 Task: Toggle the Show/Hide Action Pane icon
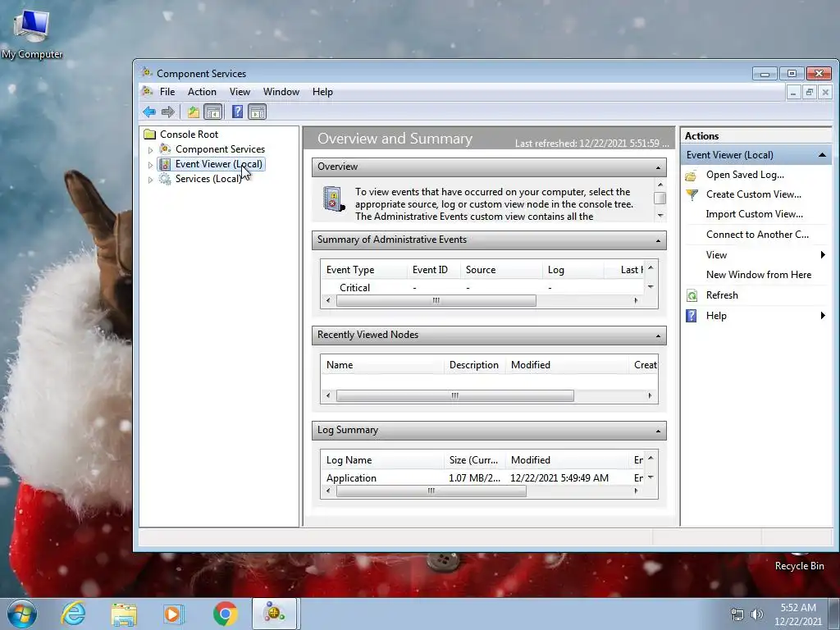click(257, 112)
